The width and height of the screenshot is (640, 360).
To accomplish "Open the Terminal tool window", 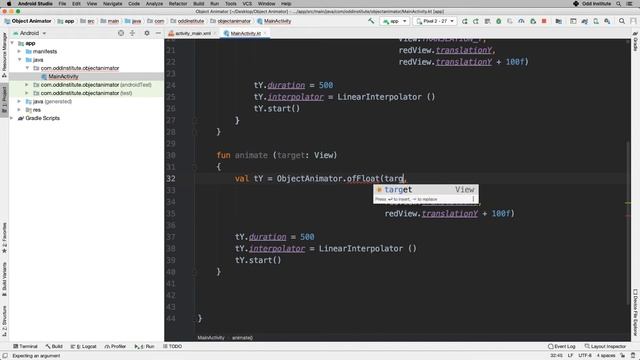I will (x=25, y=346).
